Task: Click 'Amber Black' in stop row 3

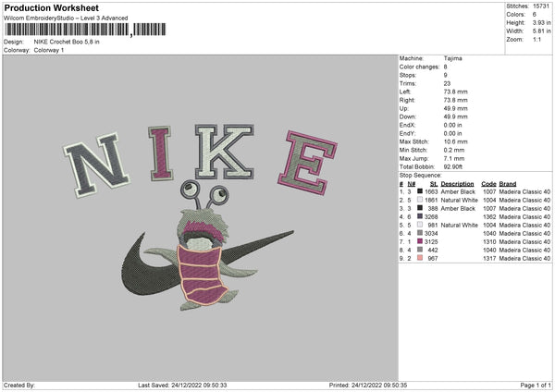Action: coord(458,208)
